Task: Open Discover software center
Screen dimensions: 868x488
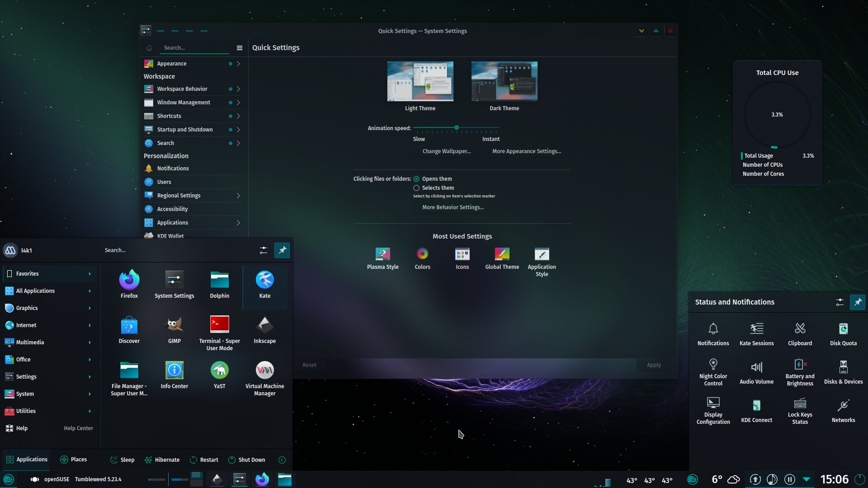Action: [129, 329]
